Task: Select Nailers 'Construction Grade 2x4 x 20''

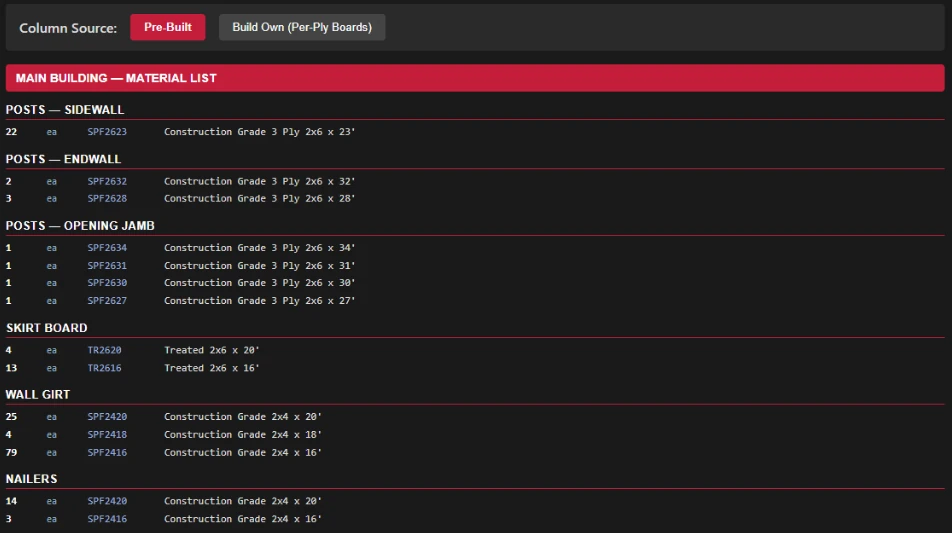Action: tap(243, 501)
